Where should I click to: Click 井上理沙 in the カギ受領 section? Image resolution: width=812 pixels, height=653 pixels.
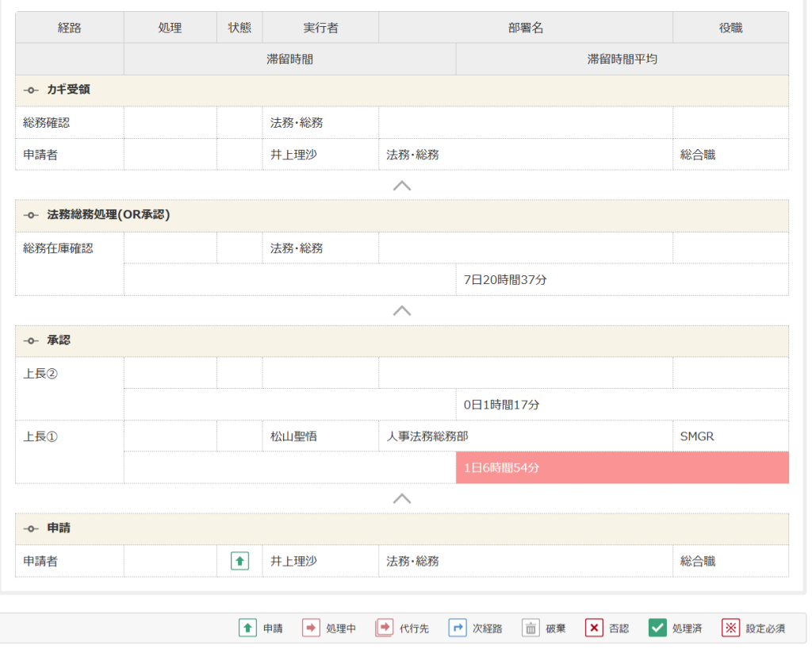tap(293, 155)
